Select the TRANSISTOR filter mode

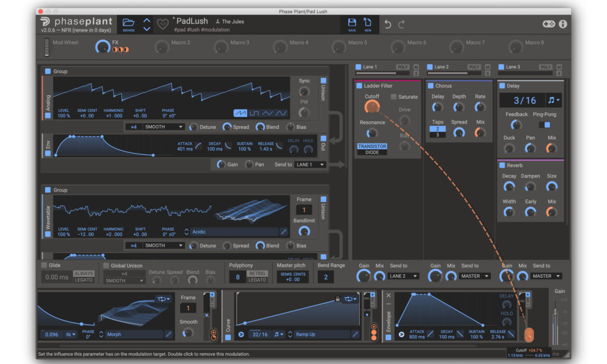[372, 146]
